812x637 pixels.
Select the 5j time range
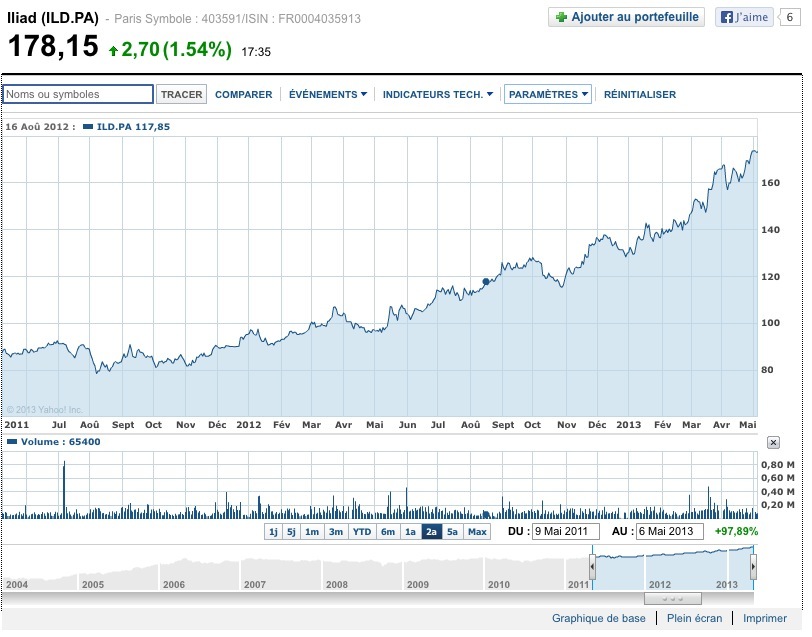coord(292,532)
